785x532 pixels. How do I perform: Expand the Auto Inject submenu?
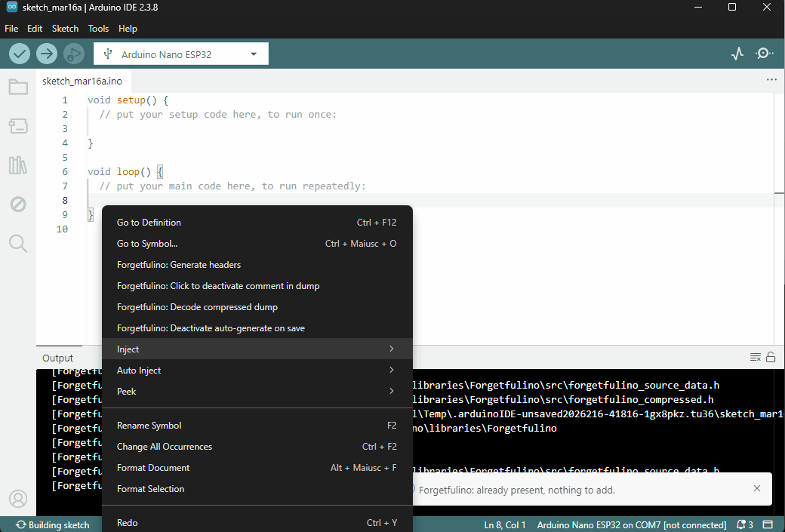tap(257, 370)
